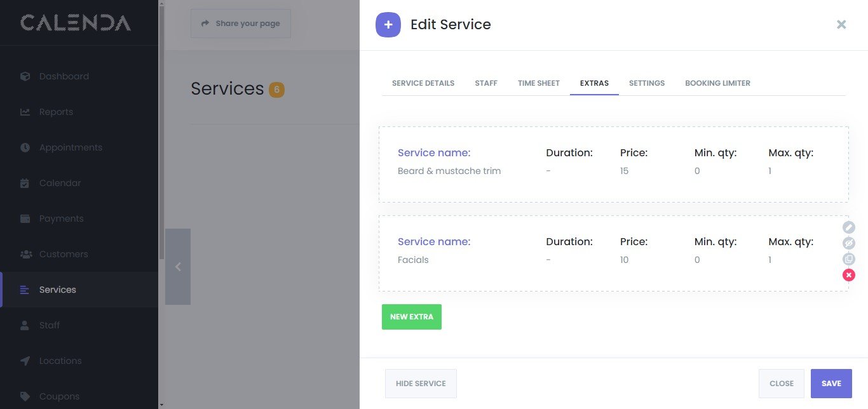The image size is (868, 409).
Task: Switch to the Service Details tab
Action: tap(423, 83)
